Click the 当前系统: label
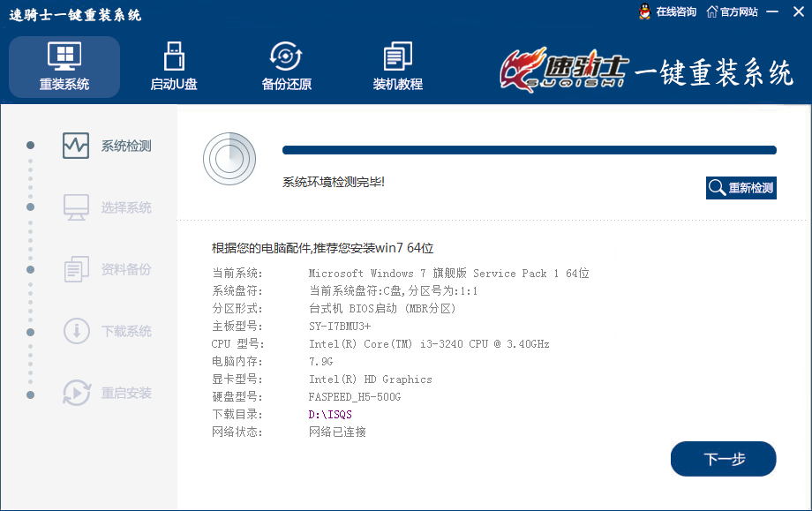 237,273
